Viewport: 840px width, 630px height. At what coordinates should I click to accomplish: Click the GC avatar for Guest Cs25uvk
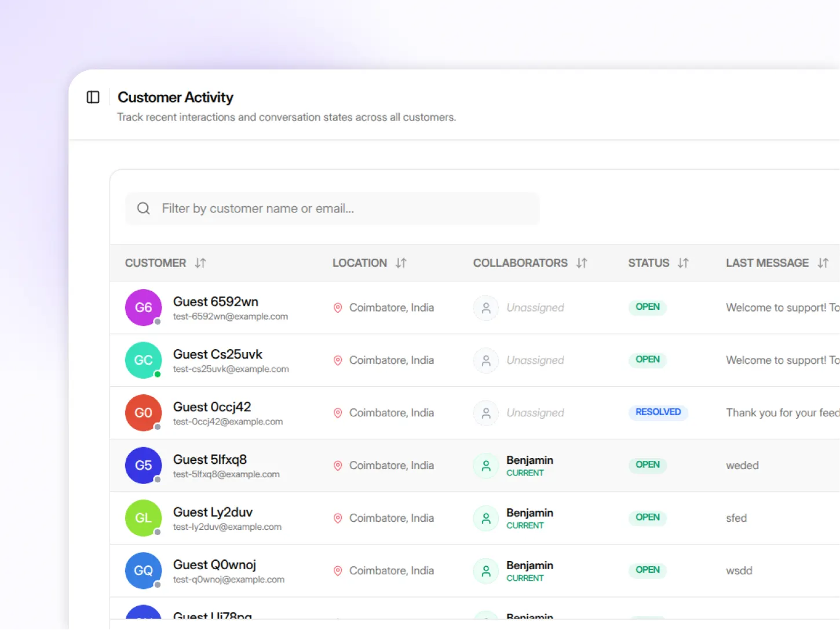click(x=143, y=360)
